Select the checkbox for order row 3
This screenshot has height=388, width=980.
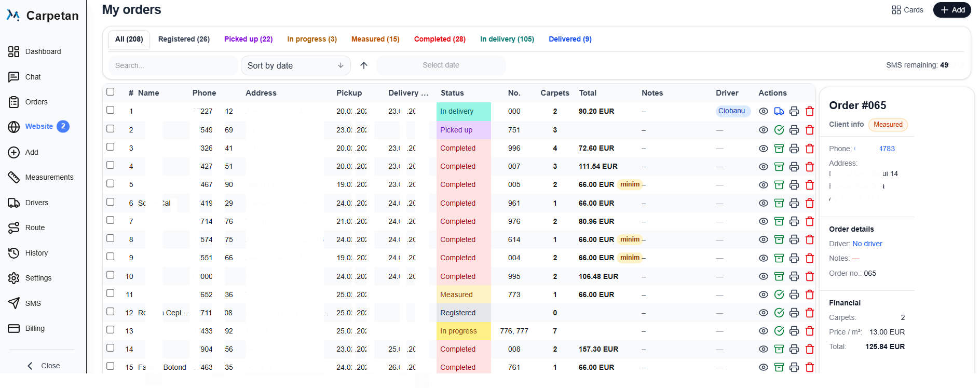[x=111, y=147]
